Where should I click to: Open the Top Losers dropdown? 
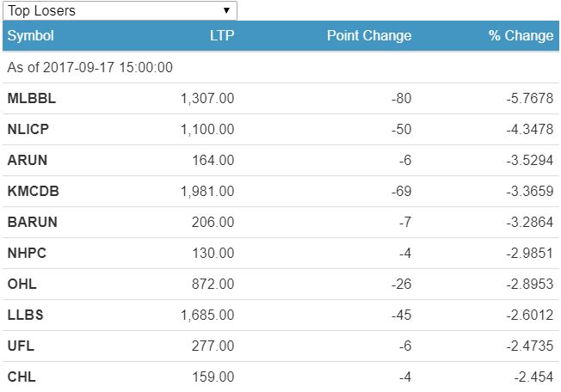click(120, 10)
